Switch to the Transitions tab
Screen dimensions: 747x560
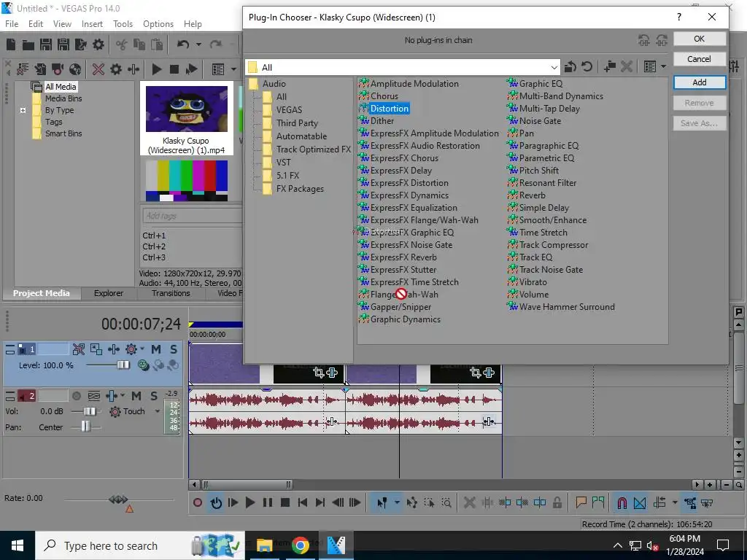tap(171, 293)
